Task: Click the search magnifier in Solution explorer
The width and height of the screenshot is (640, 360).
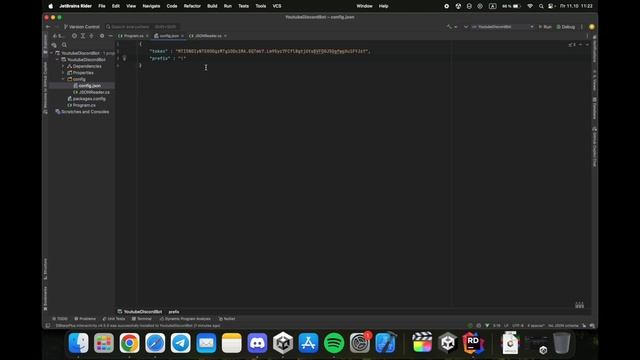Action: 64,45
